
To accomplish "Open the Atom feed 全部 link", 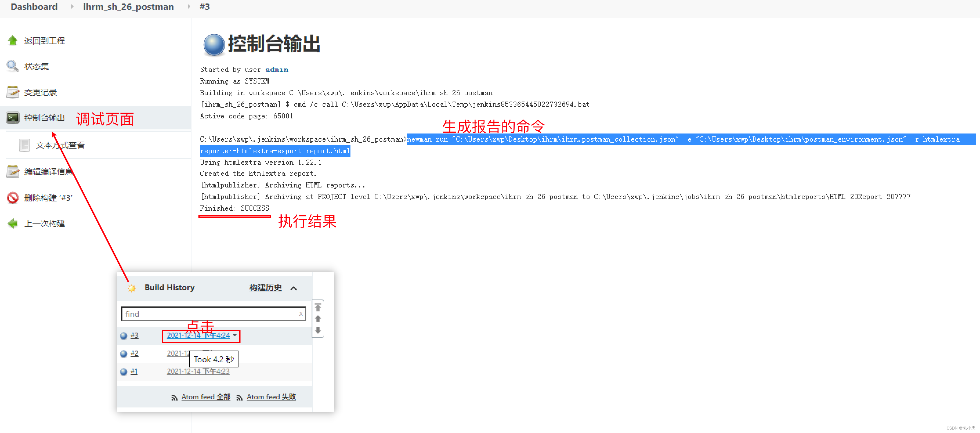I will (206, 397).
